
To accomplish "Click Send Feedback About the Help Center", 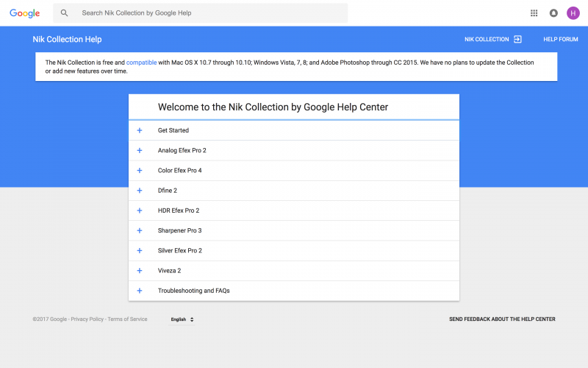I will (502, 319).
